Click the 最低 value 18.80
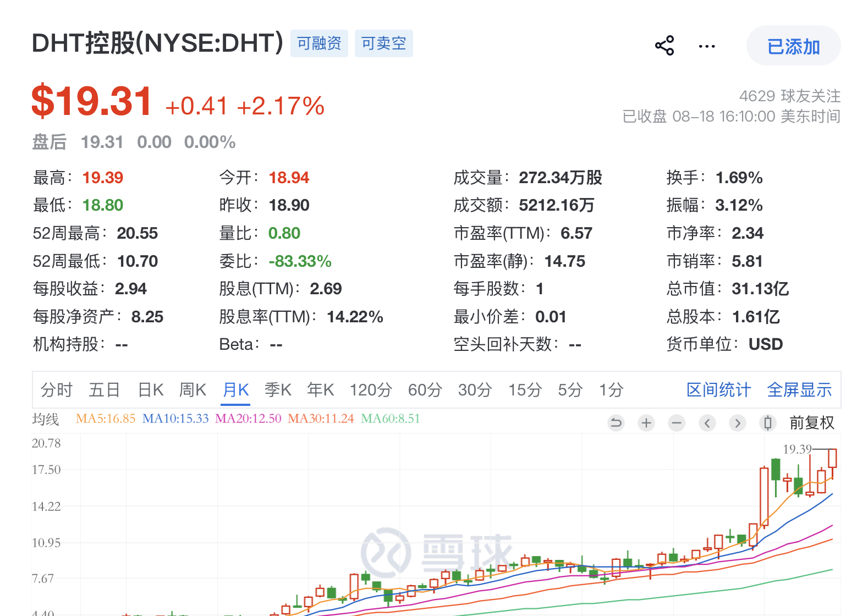This screenshot has height=616, width=868. [x=103, y=205]
